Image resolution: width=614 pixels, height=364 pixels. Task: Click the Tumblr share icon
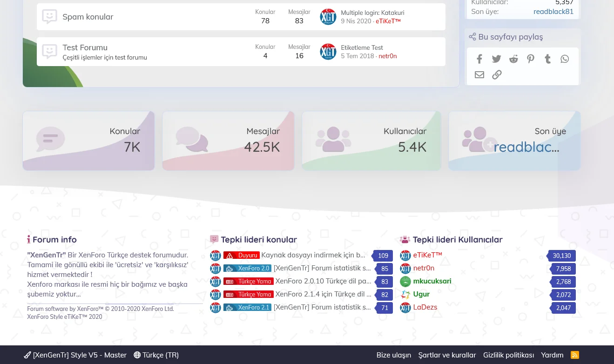point(547,59)
